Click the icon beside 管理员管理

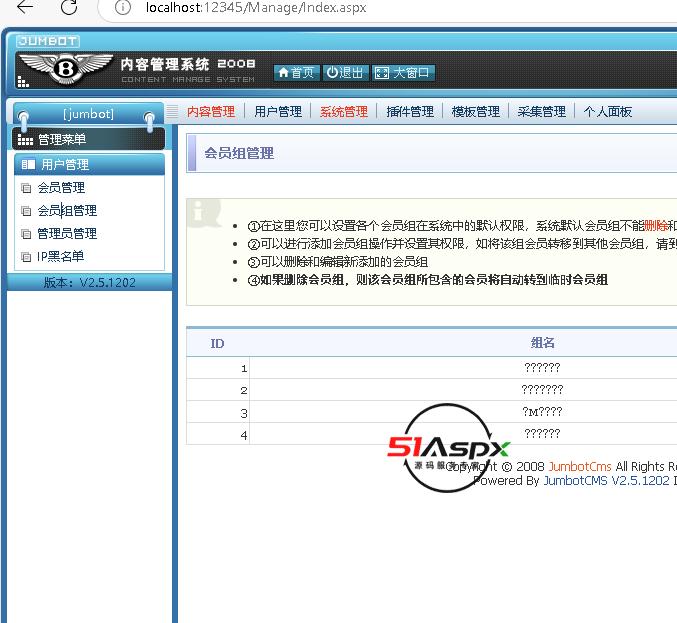[26, 234]
